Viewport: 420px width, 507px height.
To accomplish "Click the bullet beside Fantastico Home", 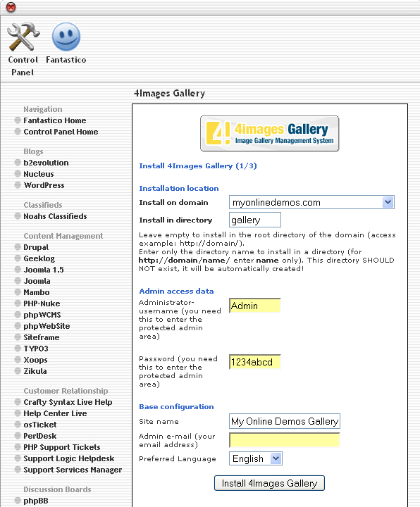I will coord(18,120).
